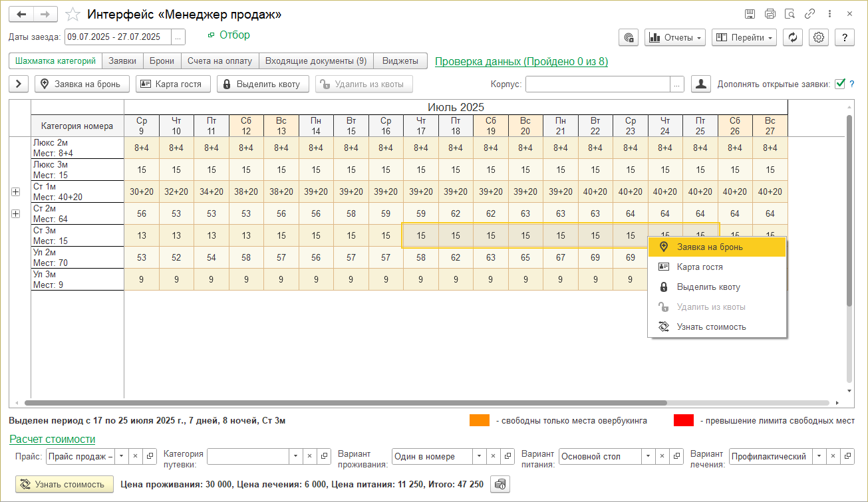The image size is (868, 502).
Task: Click the print icon in the title bar
Action: click(770, 14)
